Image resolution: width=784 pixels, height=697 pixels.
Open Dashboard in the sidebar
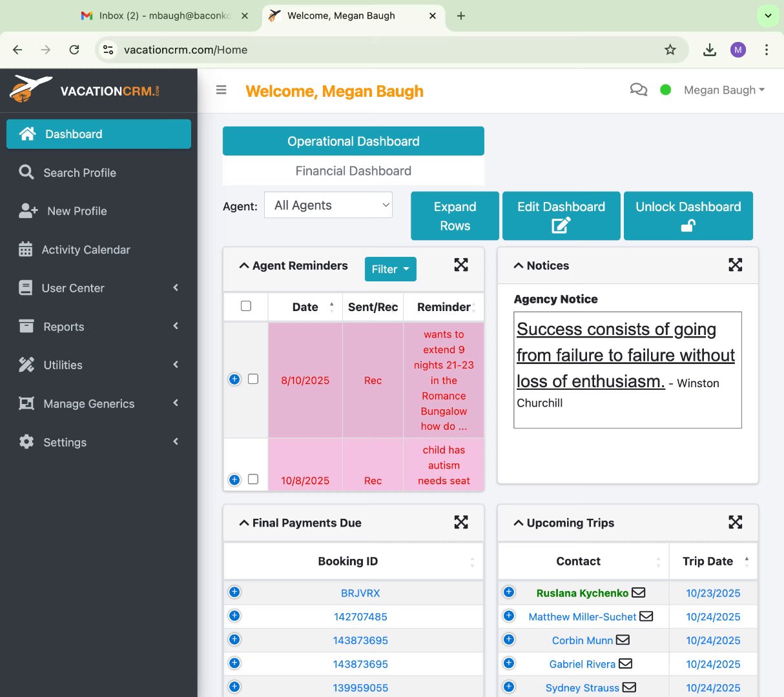(x=99, y=134)
